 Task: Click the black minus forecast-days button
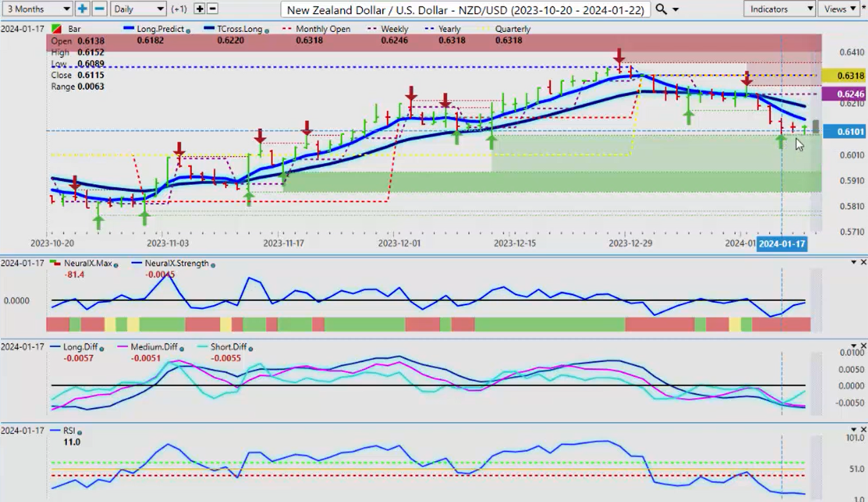[212, 9]
